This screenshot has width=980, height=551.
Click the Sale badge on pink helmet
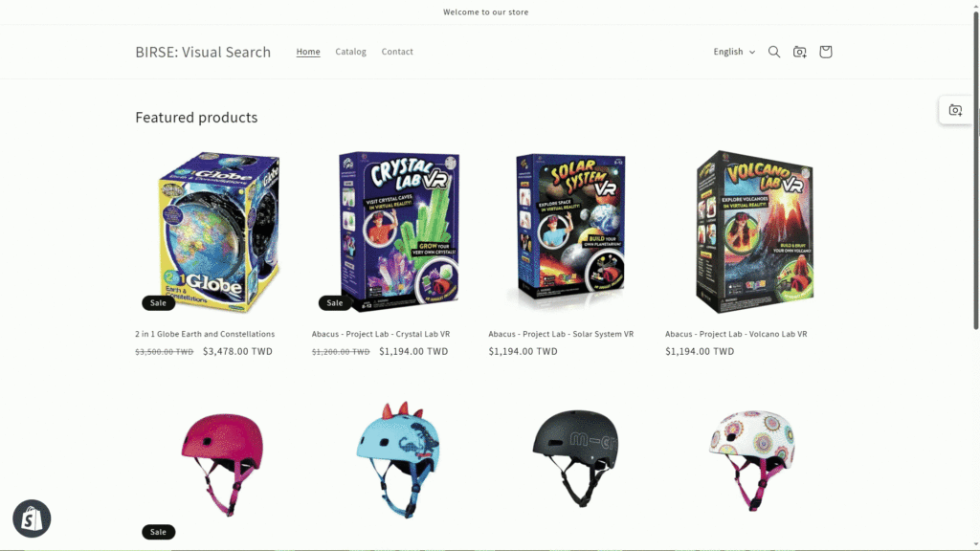pos(158,532)
